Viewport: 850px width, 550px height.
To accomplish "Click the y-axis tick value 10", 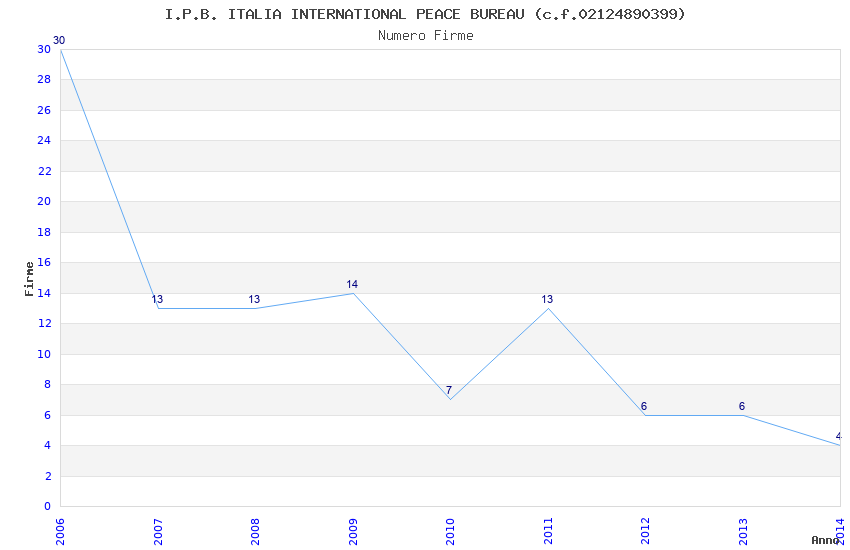I will point(44,354).
